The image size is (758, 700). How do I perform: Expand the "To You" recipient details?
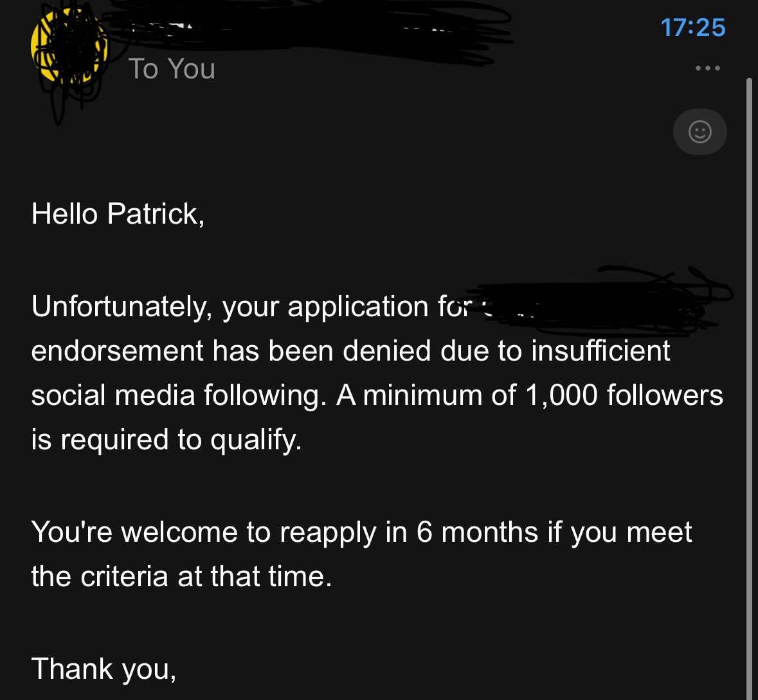point(172,69)
